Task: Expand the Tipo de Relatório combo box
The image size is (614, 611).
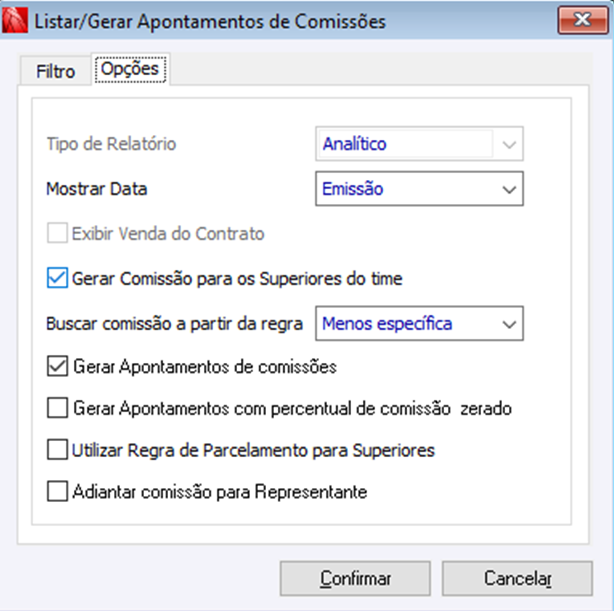Action: tap(419, 144)
